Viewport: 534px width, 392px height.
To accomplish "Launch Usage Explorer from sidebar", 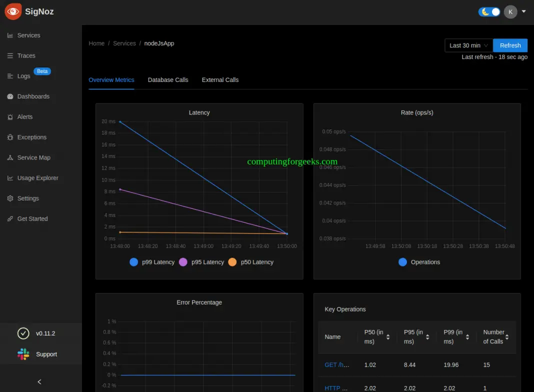I will (37, 178).
